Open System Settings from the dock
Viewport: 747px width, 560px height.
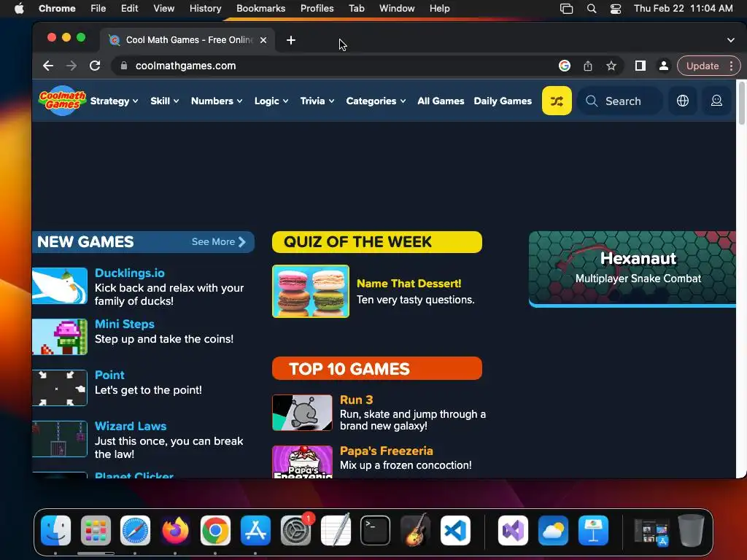click(x=296, y=531)
